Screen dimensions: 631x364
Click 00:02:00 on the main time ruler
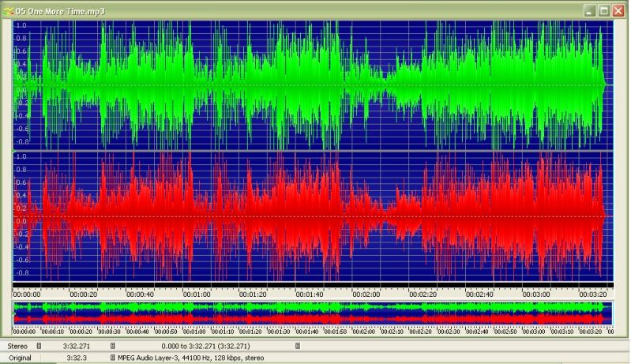point(366,295)
